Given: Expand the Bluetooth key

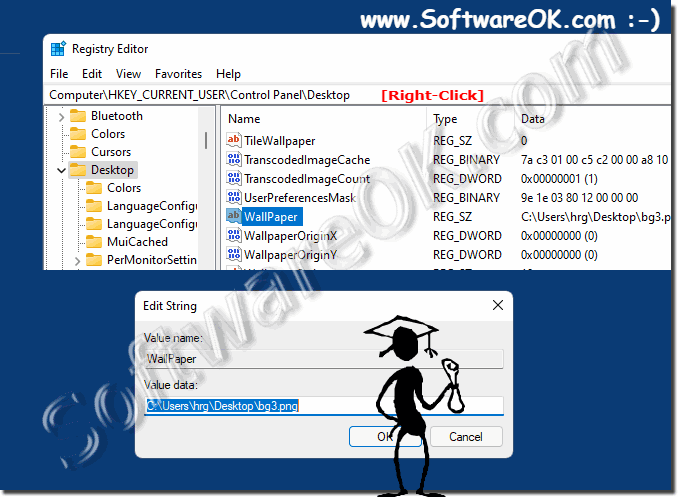Looking at the screenshot, I should pyautogui.click(x=61, y=116).
